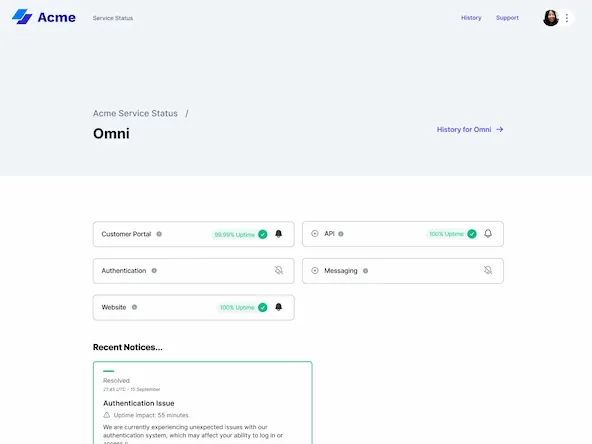
Task: Open the user avatar profile picture
Action: point(550,18)
